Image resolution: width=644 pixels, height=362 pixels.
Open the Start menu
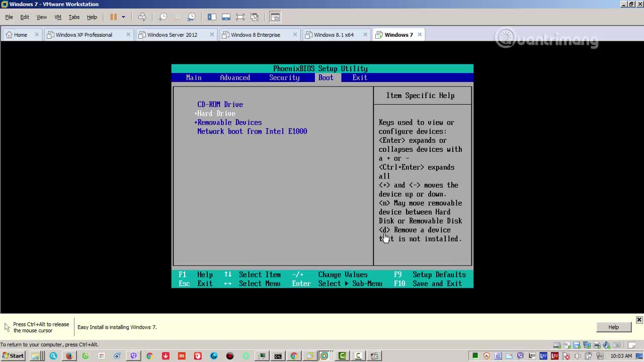click(13, 356)
